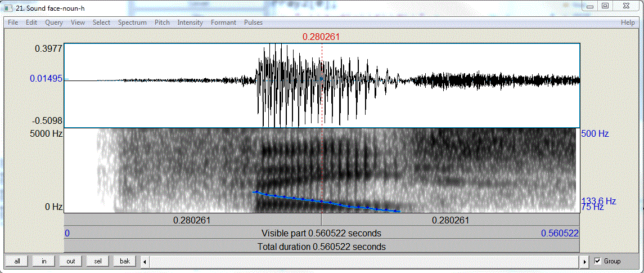This screenshot has height=273, width=644.
Task: Open the Spectrum menu
Action: coord(132,23)
